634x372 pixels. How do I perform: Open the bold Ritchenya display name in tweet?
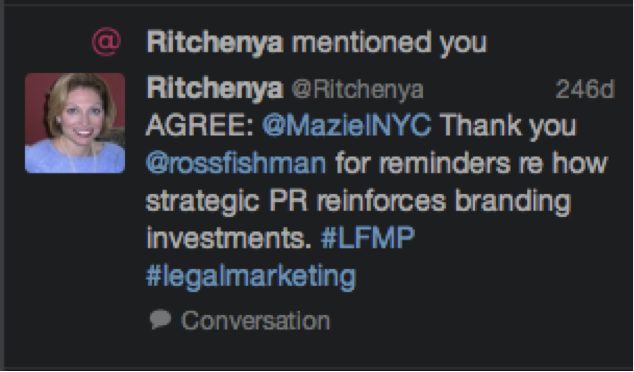click(x=215, y=89)
